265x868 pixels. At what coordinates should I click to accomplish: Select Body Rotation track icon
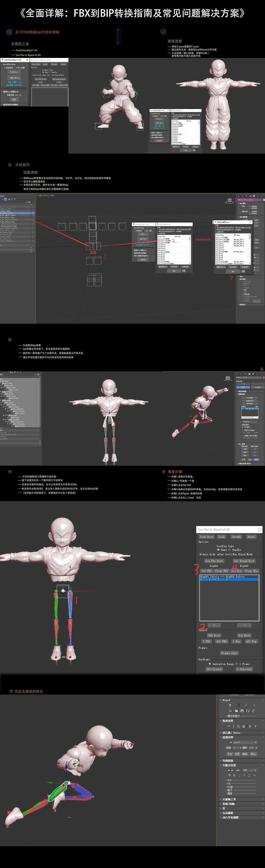click(239, 726)
